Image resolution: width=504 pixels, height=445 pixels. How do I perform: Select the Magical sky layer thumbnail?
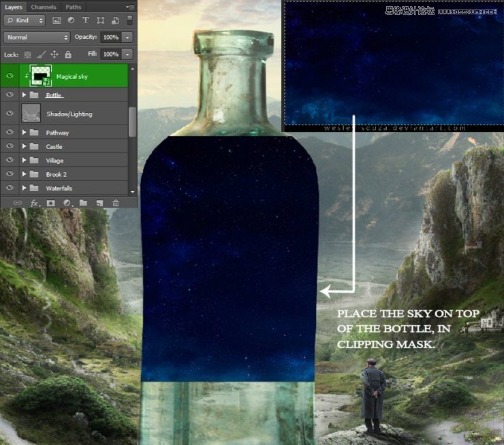[40, 76]
